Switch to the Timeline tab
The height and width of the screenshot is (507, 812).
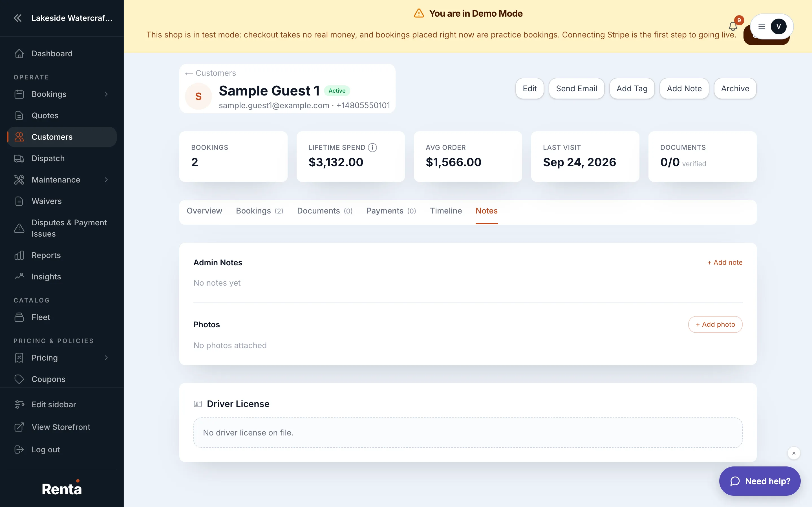point(446,211)
